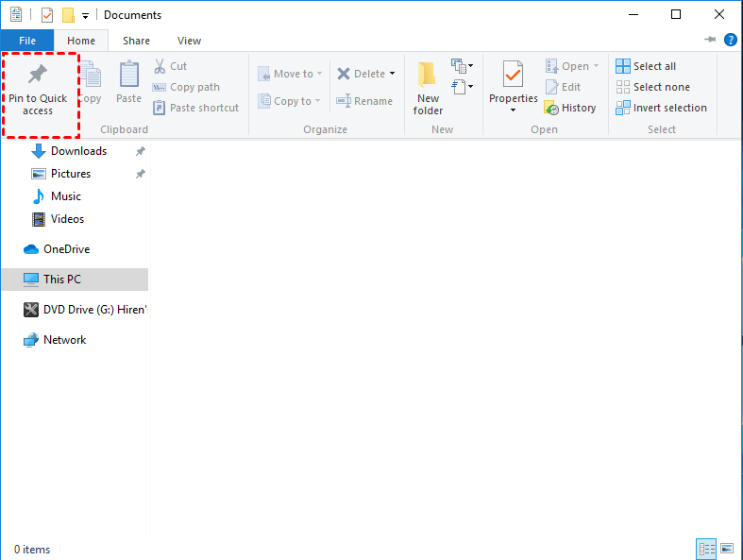The height and width of the screenshot is (560, 743).
Task: Toggle the ribbon pin icon
Action: pyautogui.click(x=710, y=40)
